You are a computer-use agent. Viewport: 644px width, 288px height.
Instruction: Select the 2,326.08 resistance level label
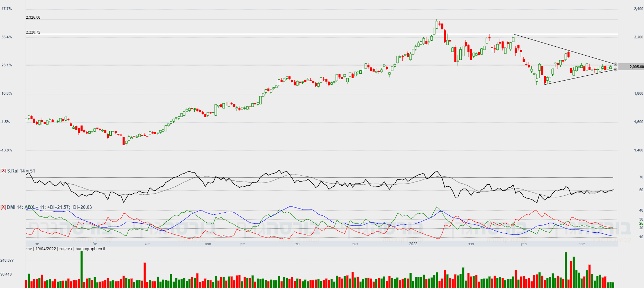[33, 17]
